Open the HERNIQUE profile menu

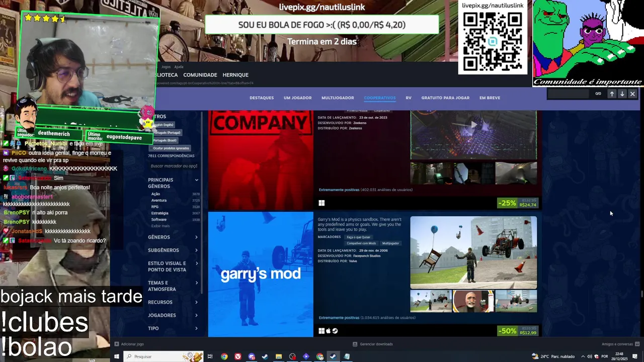tap(235, 75)
